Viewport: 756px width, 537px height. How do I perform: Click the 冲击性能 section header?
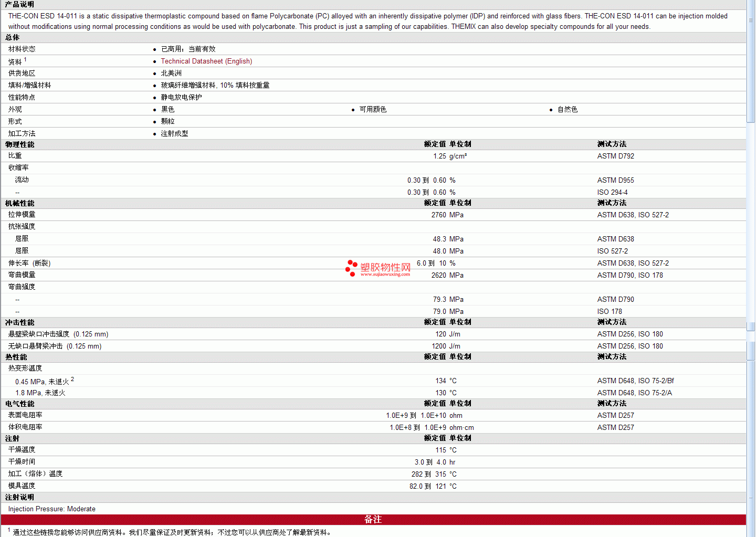[19, 322]
